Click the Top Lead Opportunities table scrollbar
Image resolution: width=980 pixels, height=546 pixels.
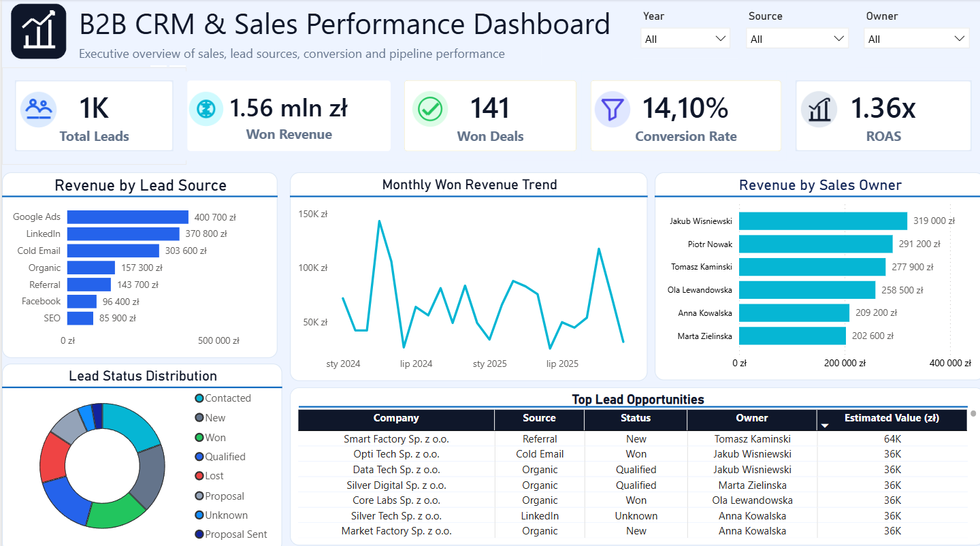coord(974,413)
